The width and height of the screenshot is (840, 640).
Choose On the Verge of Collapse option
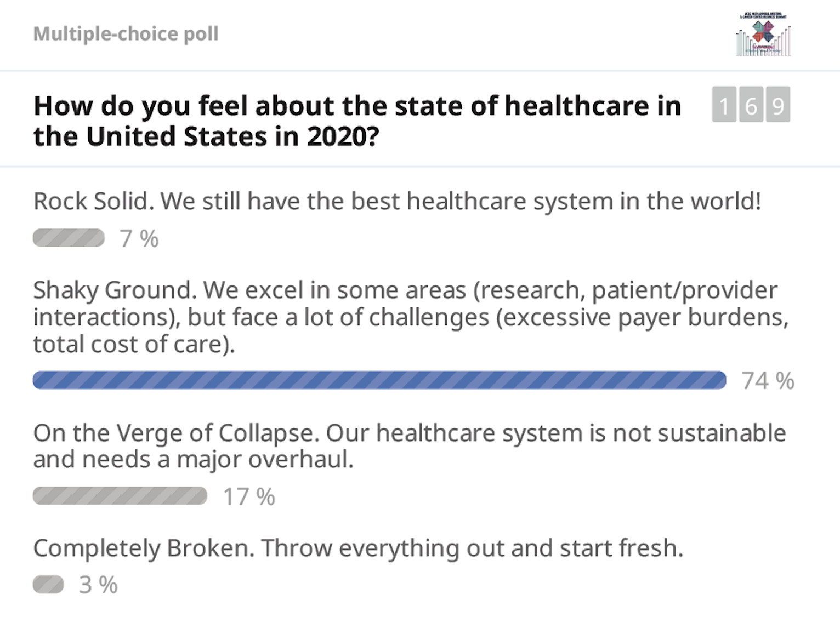point(410,446)
